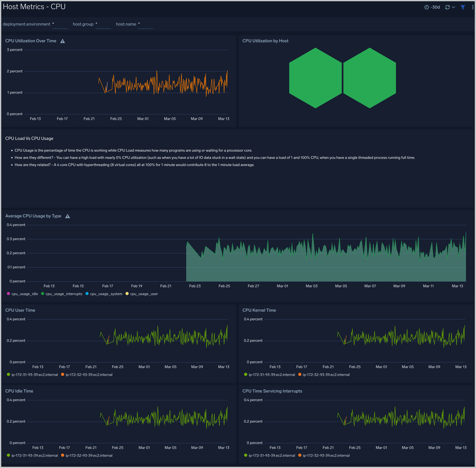Click the Host Metrics - CPU dashboard title
The image size is (476, 468).
(34, 7)
